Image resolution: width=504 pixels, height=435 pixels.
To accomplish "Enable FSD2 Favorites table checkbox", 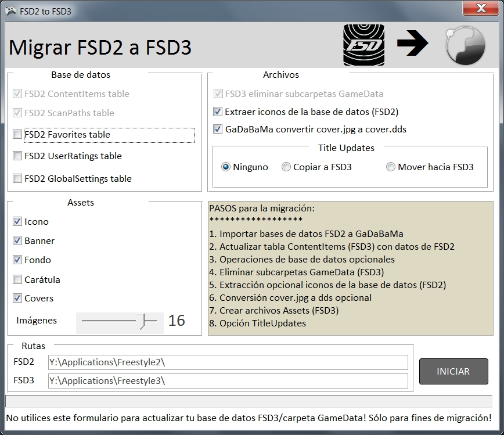I will point(17,134).
